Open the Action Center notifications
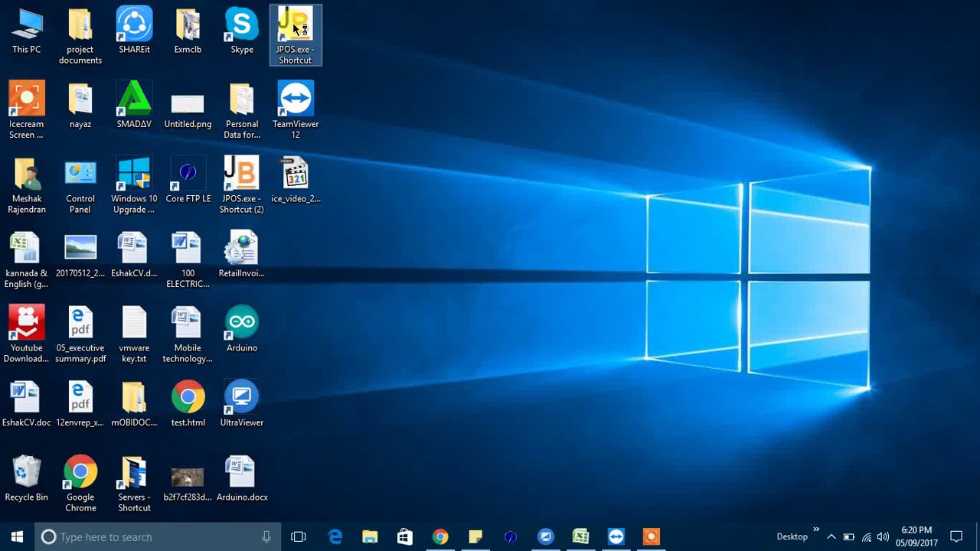The image size is (980, 551). [x=956, y=536]
